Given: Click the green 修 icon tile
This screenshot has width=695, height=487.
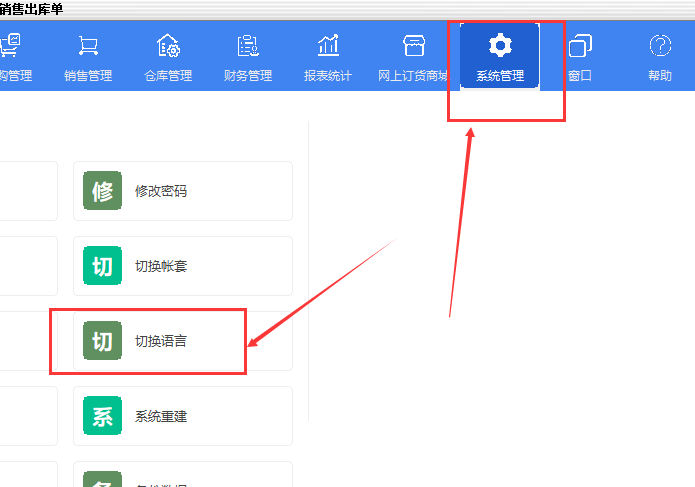Looking at the screenshot, I should pyautogui.click(x=102, y=191).
